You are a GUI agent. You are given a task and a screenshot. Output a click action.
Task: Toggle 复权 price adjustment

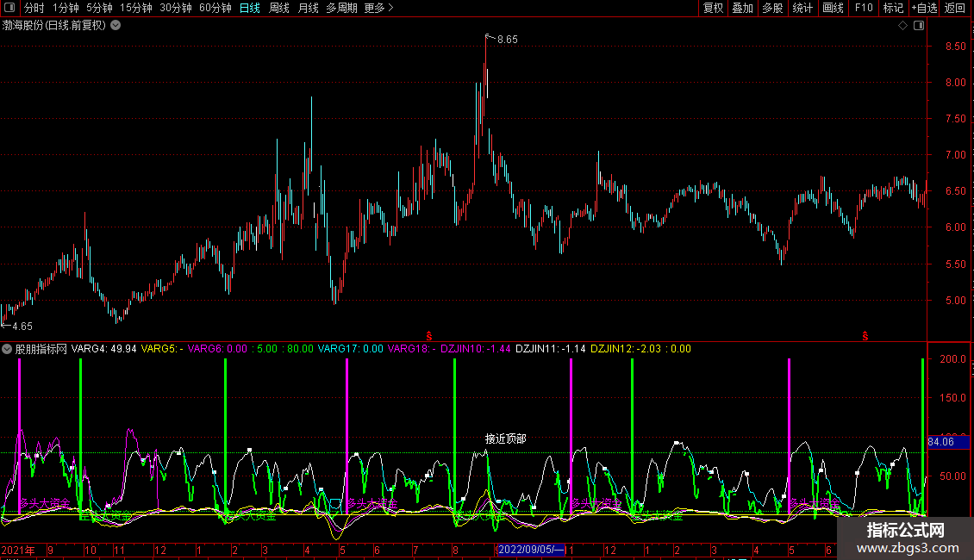click(713, 9)
